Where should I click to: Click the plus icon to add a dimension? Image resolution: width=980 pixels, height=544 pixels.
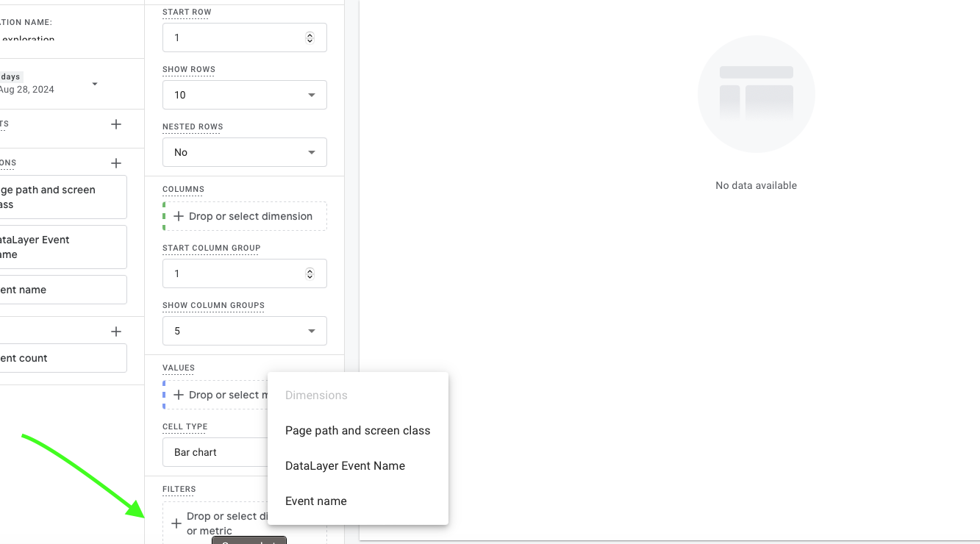click(115, 162)
